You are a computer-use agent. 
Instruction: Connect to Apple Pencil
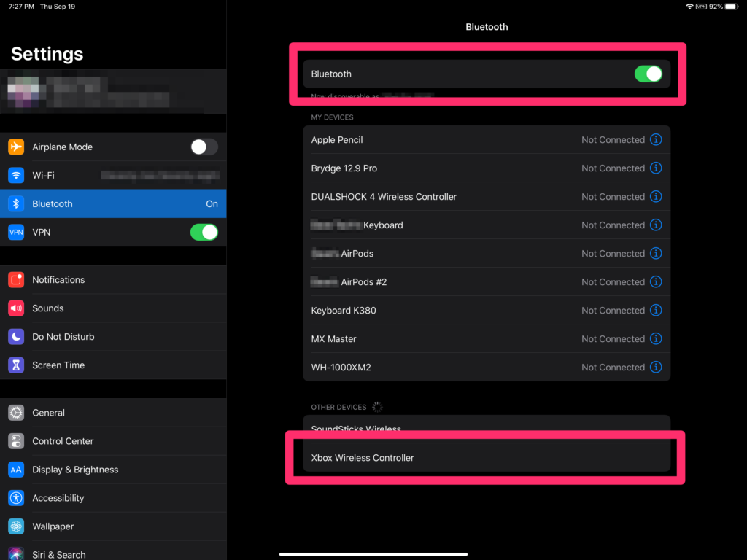pyautogui.click(x=487, y=139)
